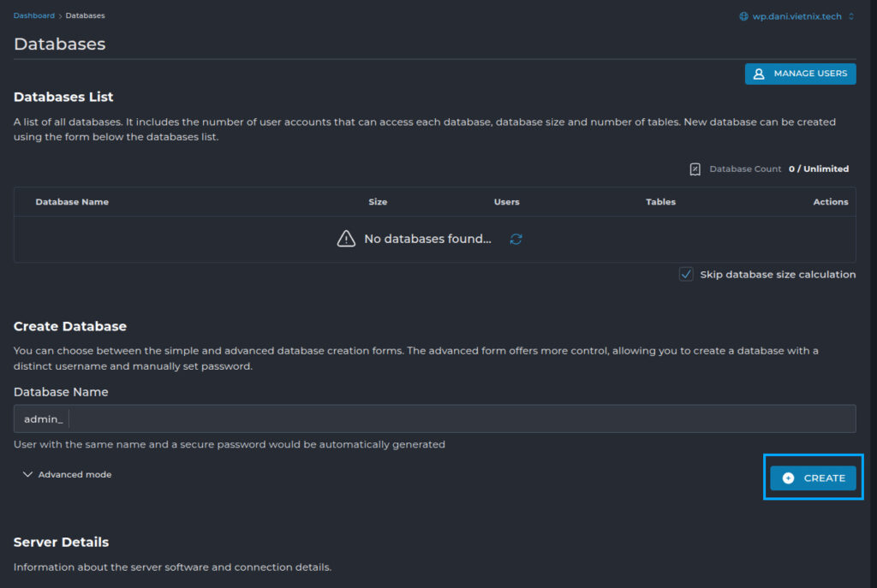The width and height of the screenshot is (877, 588).
Task: Click the refresh icon beside No databases found
Action: (516, 240)
